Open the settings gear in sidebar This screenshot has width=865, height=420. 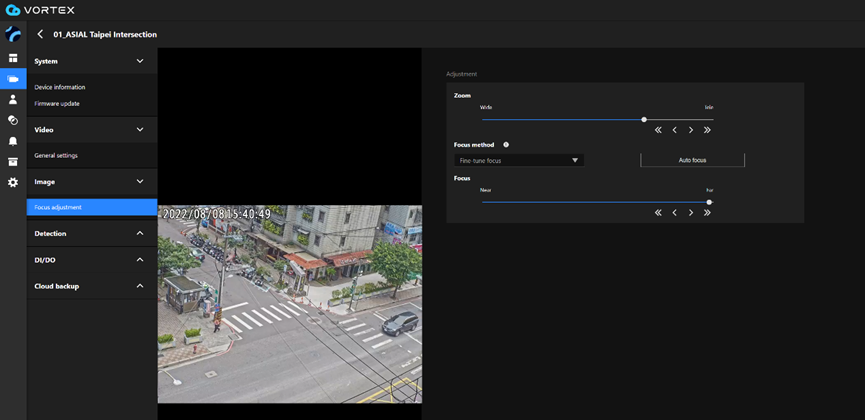[x=13, y=182]
